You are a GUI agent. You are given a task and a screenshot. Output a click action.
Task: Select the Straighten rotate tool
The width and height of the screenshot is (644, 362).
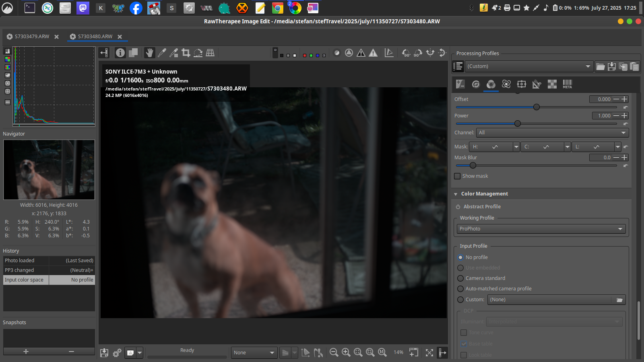point(198,53)
